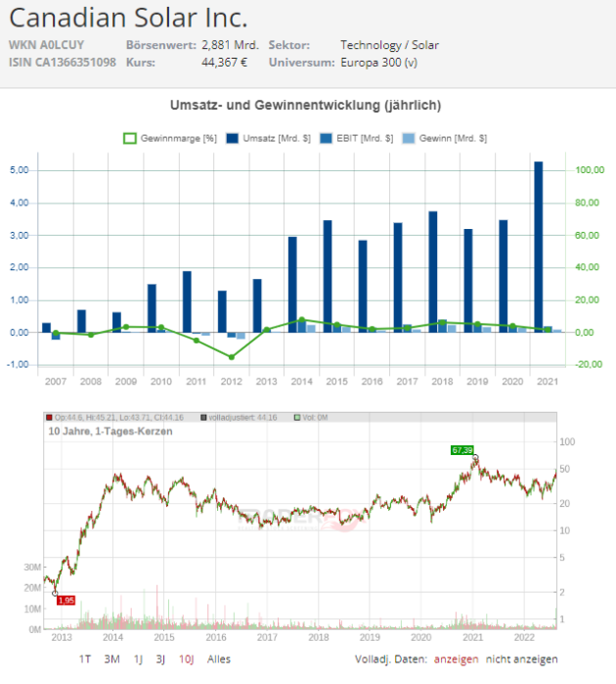Select the 3M time range
The image size is (616, 684).
pyautogui.click(x=112, y=660)
